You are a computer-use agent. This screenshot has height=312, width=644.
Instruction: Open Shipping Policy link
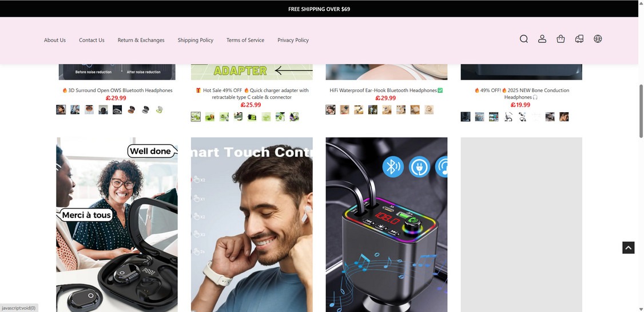pyautogui.click(x=196, y=40)
